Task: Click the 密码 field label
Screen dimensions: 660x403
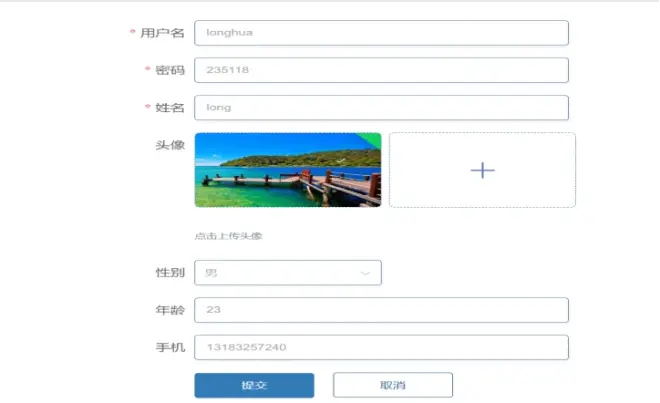Action: coord(170,70)
